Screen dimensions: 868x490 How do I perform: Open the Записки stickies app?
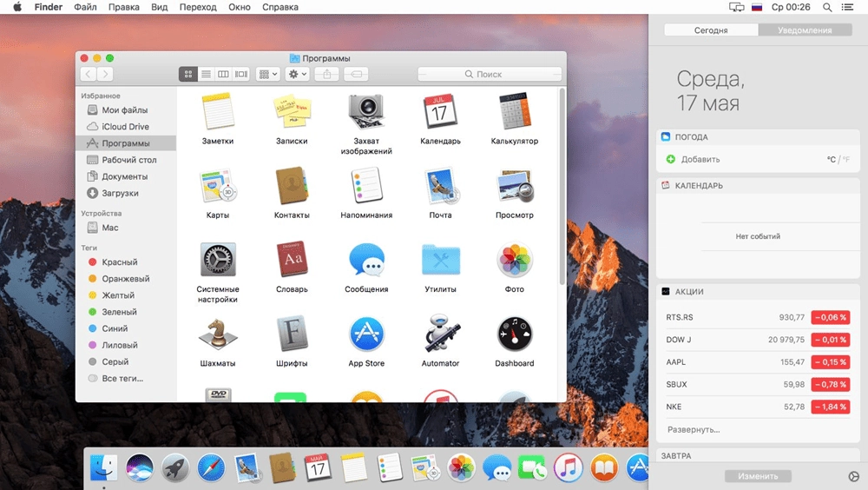292,112
